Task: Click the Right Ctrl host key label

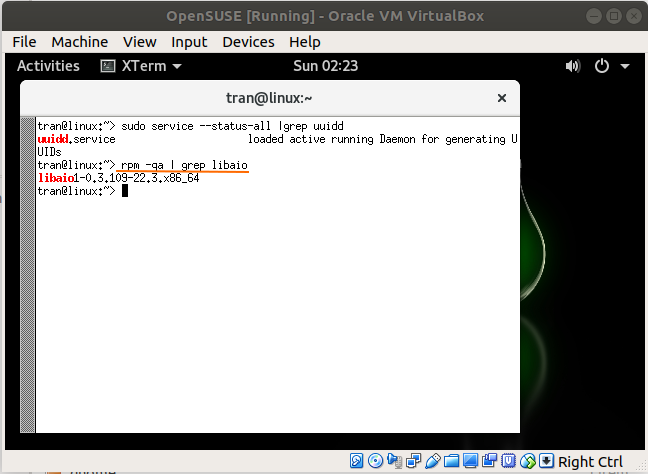Action: click(590, 461)
